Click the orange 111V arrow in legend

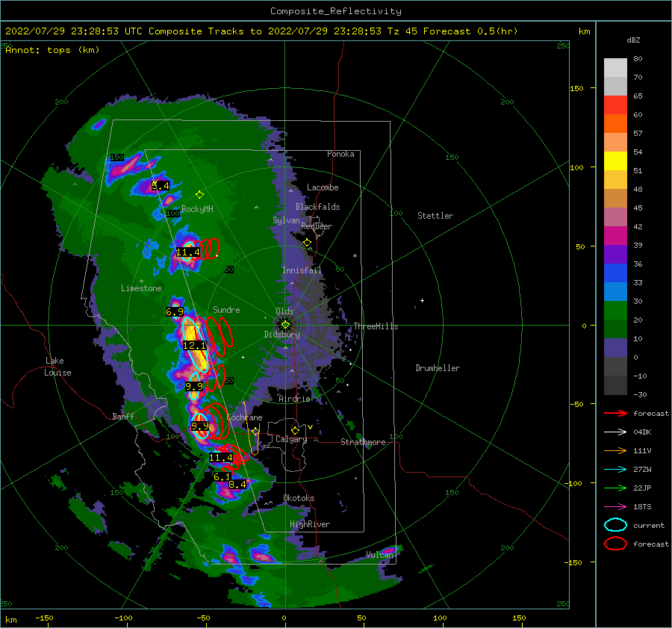click(x=615, y=450)
